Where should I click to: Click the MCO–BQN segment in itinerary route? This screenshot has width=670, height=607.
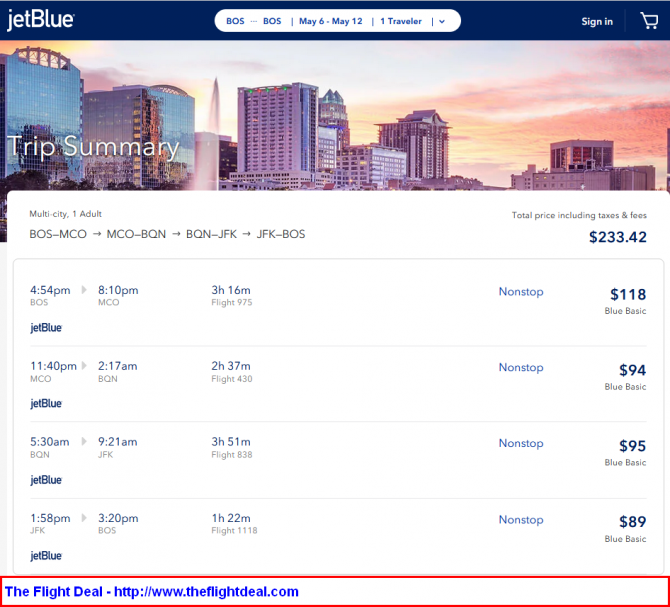click(136, 234)
